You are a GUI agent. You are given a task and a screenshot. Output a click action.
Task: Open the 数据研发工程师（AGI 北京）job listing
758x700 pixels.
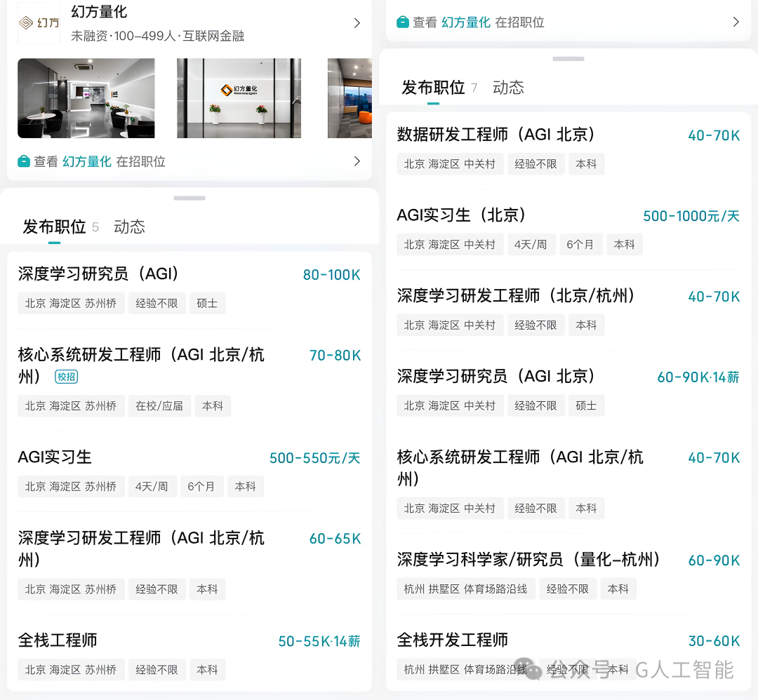coord(568,149)
